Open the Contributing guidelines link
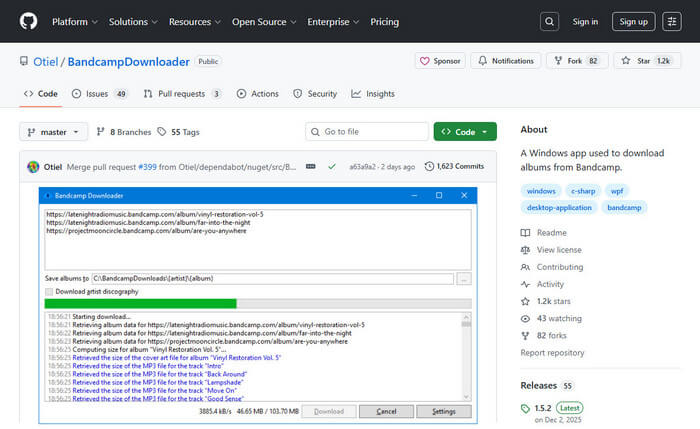Viewport: 700px width, 429px height. click(x=552, y=267)
